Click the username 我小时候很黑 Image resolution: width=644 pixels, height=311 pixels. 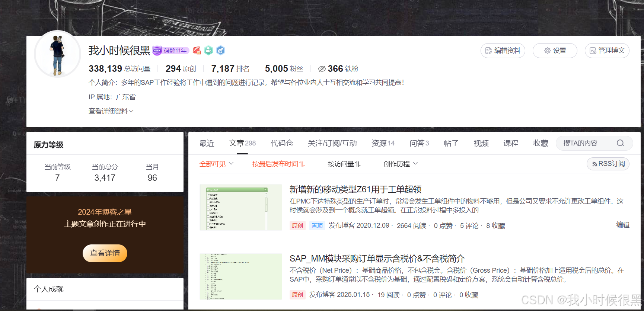pos(119,51)
